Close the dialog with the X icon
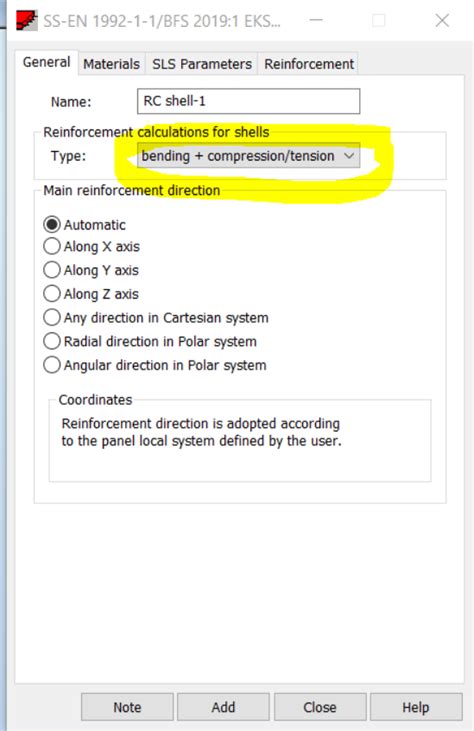 click(442, 21)
